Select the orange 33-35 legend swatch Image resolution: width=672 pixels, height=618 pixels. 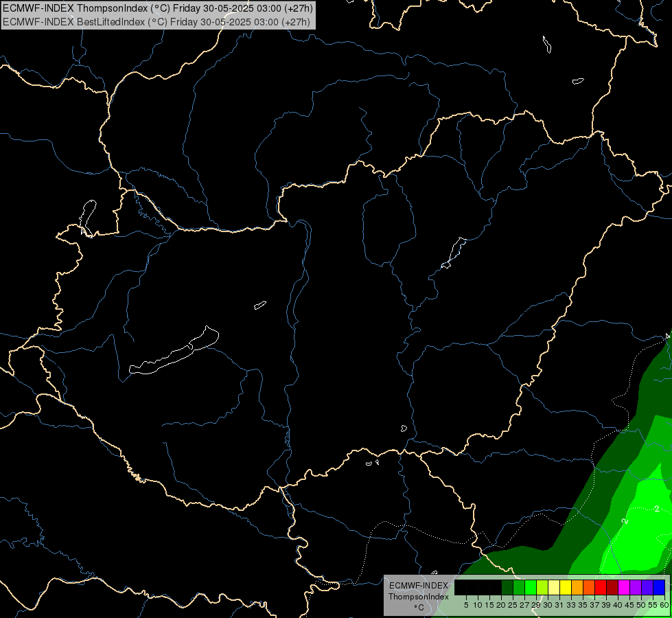click(577, 587)
